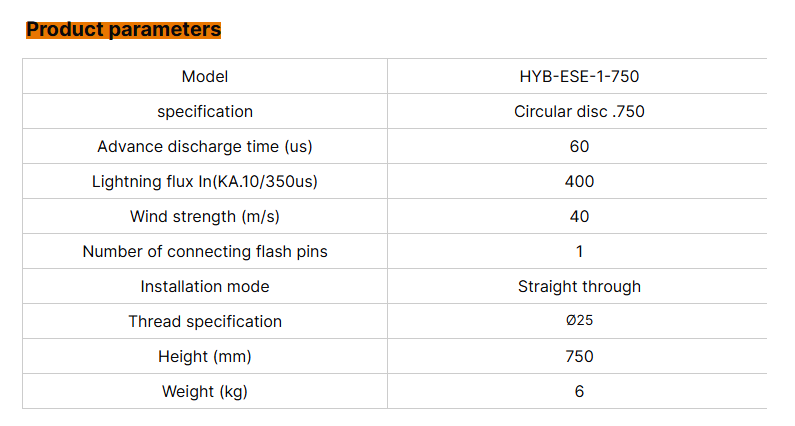Click the wind strength value 40
795x426 pixels.
[579, 217]
